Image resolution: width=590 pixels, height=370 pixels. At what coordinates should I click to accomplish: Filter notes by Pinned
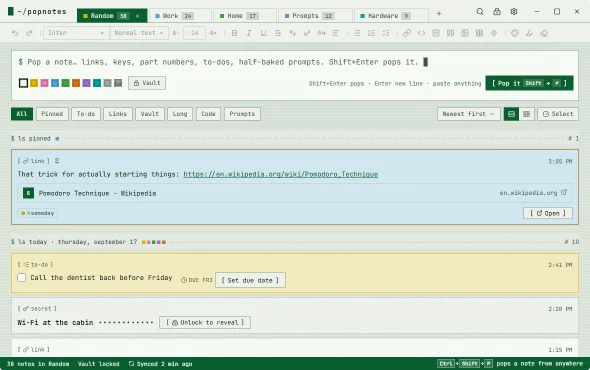(52, 114)
